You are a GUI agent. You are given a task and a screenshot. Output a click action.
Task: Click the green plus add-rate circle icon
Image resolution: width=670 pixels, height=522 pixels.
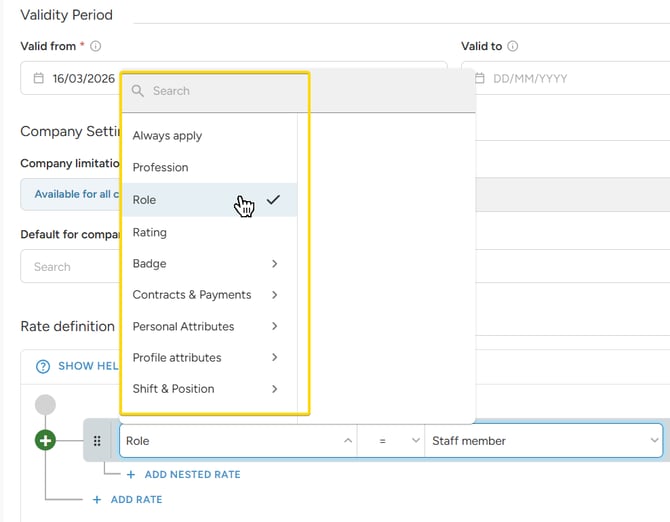click(45, 440)
